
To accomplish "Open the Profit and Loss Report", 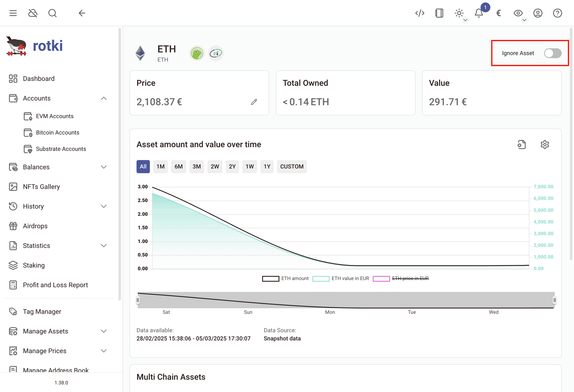I will point(55,285).
